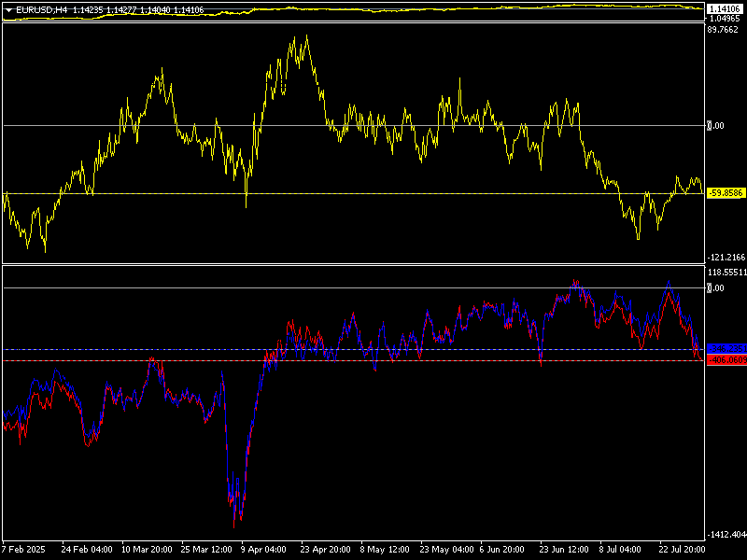Click the 23 Jun 12:00 time label
747x560 pixels.
[564, 550]
